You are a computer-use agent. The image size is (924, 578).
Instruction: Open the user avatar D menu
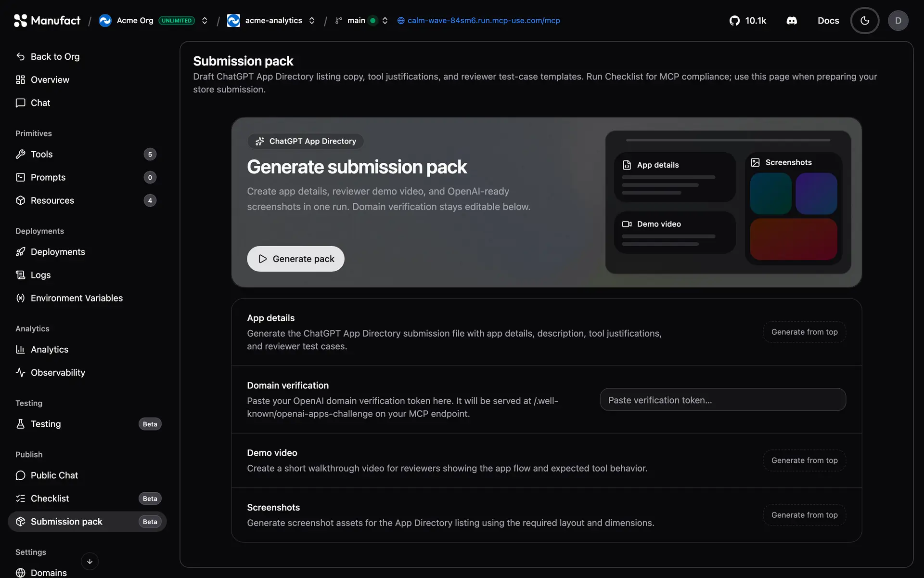pos(898,21)
